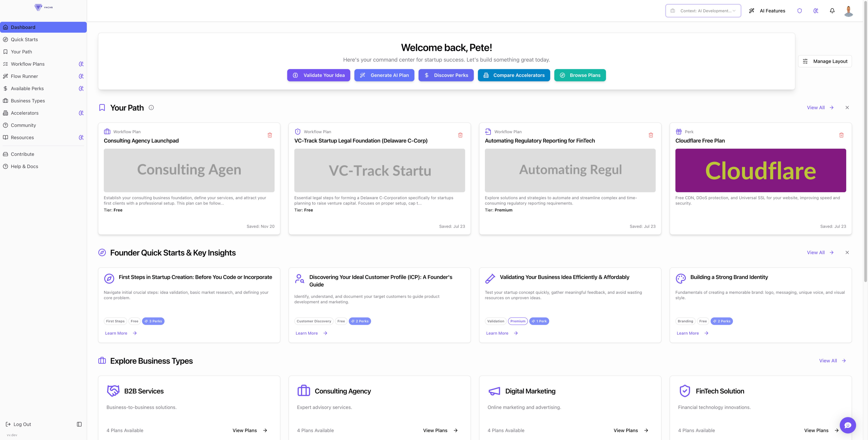Open Accelerators in the sidebar
This screenshot has height=440, width=868.
(x=25, y=113)
